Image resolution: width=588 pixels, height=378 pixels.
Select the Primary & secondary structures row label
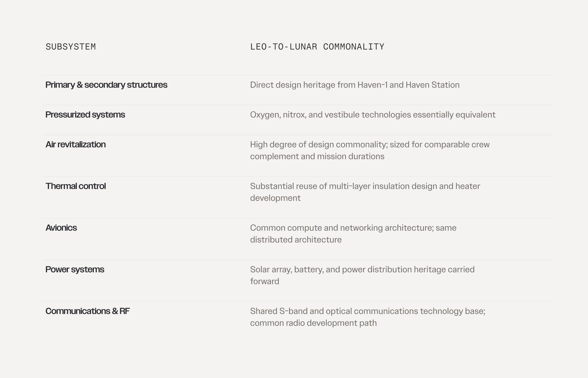point(106,85)
